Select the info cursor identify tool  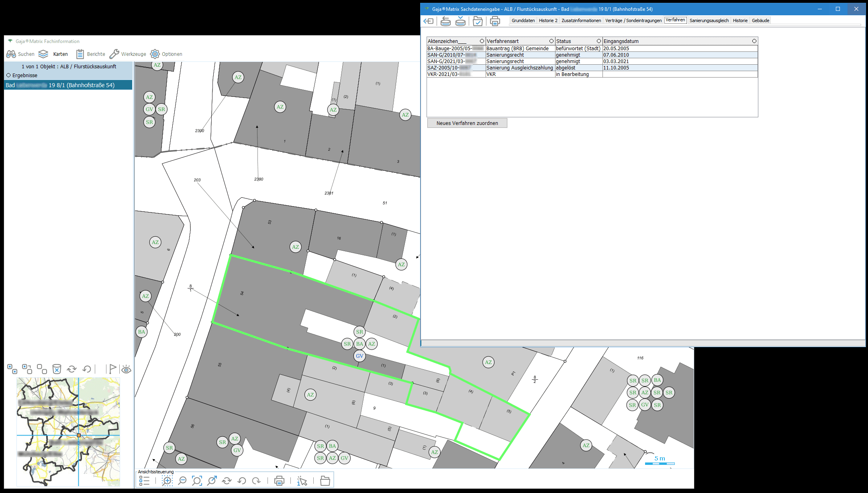pyautogui.click(x=302, y=481)
